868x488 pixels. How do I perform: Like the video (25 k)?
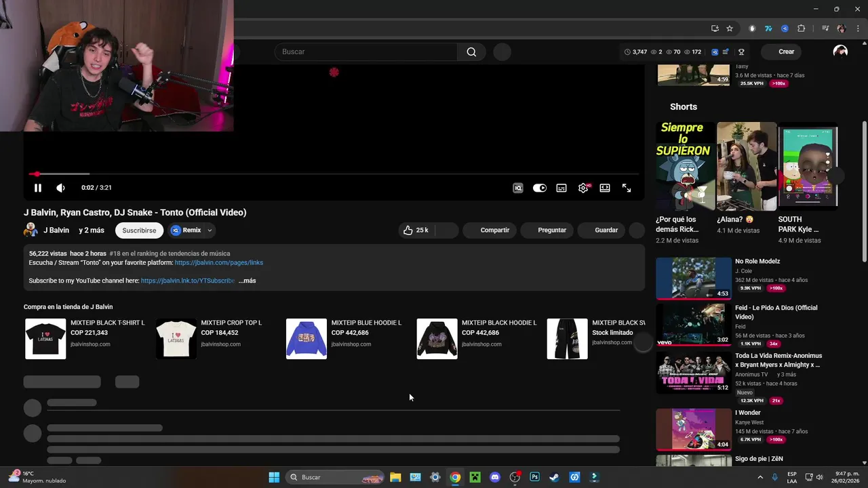tap(416, 230)
